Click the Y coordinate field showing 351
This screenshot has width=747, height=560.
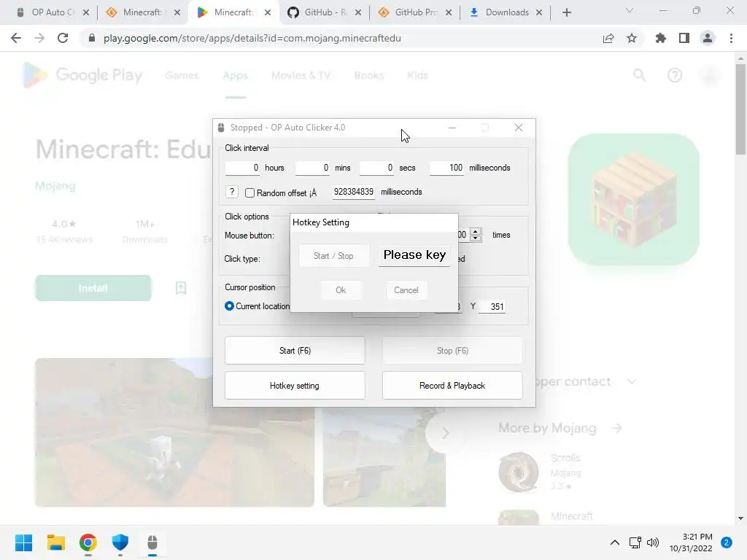click(492, 307)
